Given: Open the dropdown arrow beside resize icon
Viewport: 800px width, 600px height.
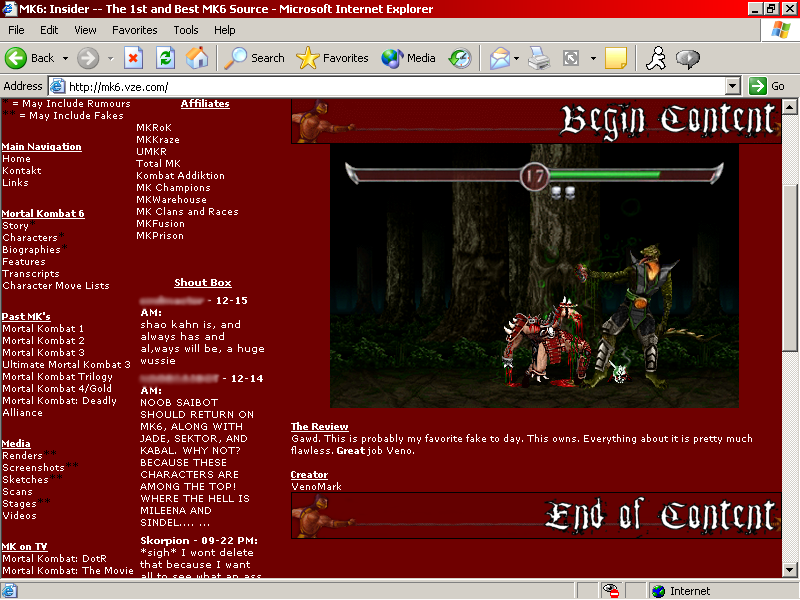Looking at the screenshot, I should pos(593,59).
